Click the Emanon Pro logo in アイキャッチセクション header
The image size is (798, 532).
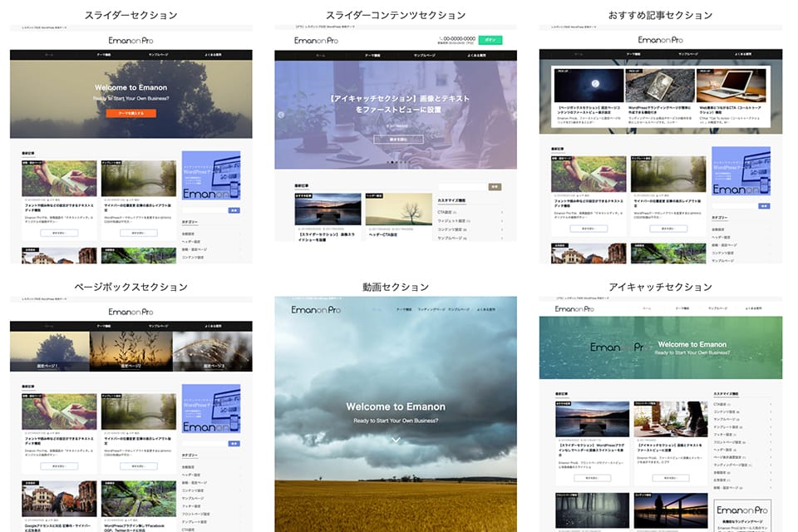574,309
